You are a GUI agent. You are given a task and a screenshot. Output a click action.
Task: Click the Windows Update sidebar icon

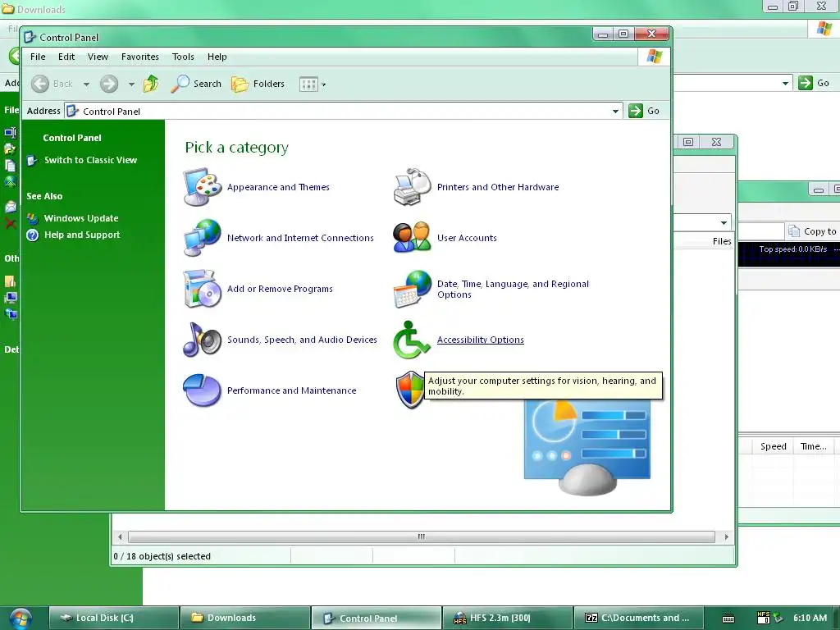pos(33,218)
